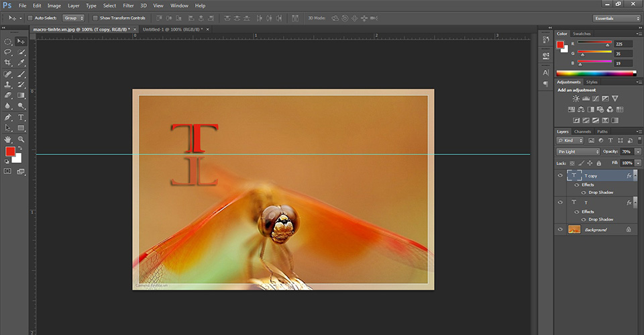Select the Eyedropper tool
Image resolution: width=644 pixels, height=335 pixels.
21,62
